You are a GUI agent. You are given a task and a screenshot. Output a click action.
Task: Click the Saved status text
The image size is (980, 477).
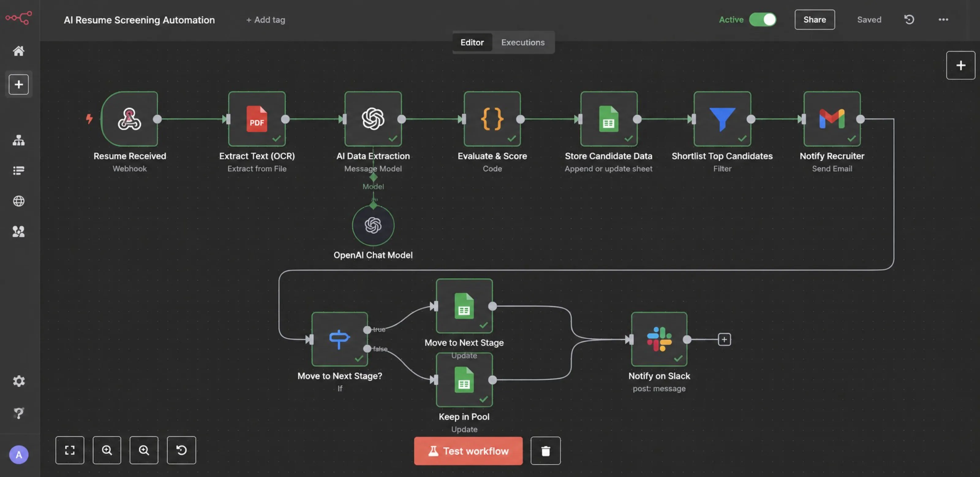869,19
